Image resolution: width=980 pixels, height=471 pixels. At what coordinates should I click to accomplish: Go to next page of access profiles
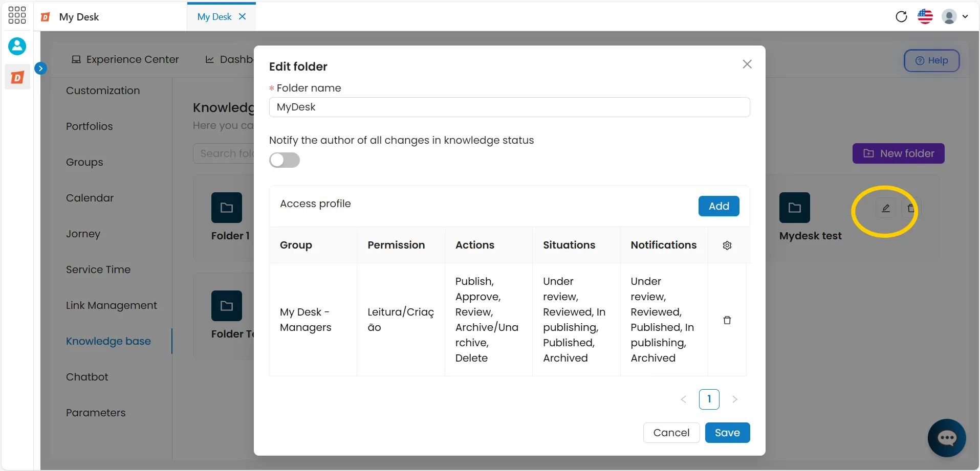point(735,399)
